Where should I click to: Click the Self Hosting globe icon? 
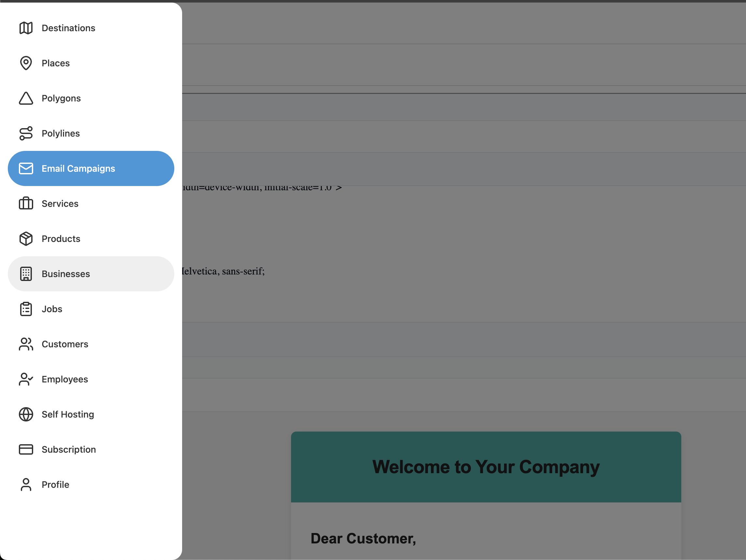coord(26,414)
